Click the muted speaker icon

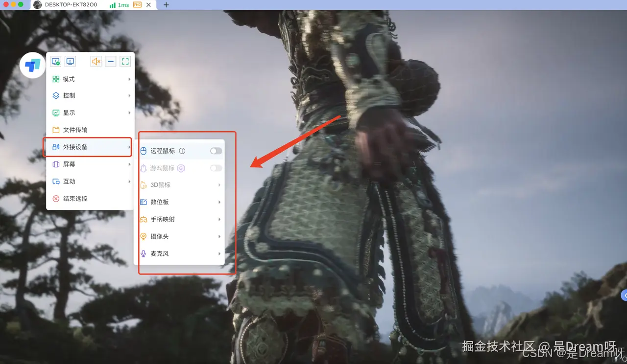tap(96, 62)
